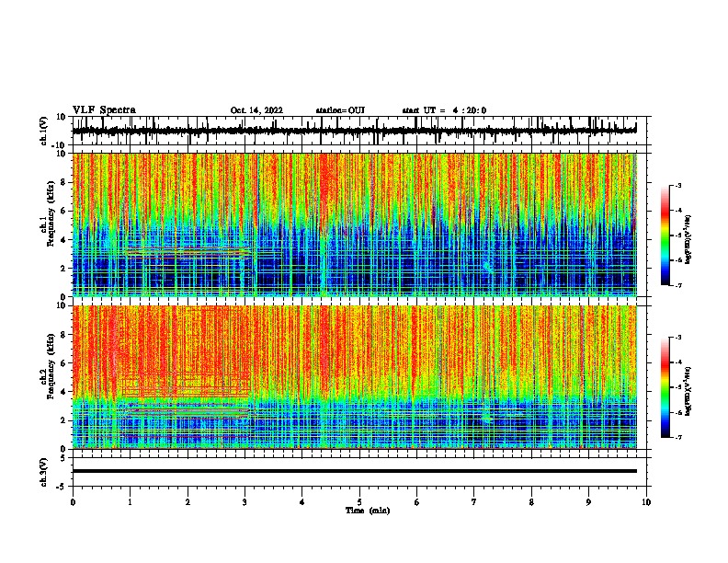This screenshot has height=563, width=728.
Task: Click inside the ch.2 spectrogram plot
Action: coord(354,377)
